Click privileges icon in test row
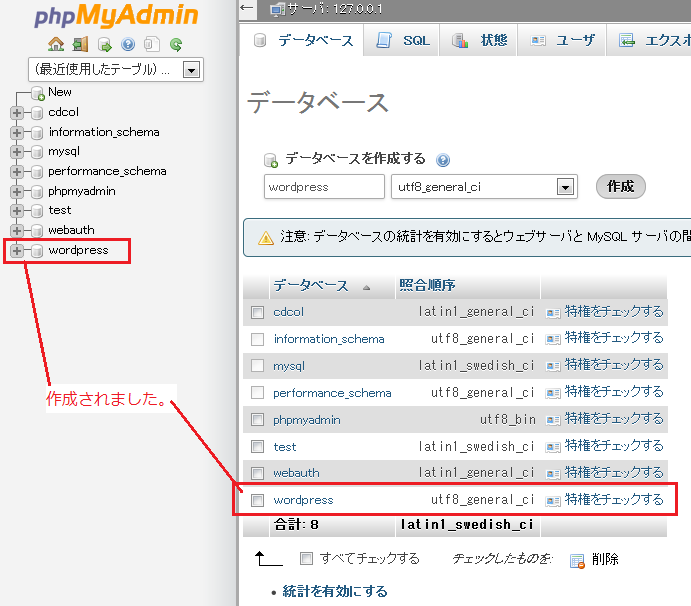 point(553,447)
